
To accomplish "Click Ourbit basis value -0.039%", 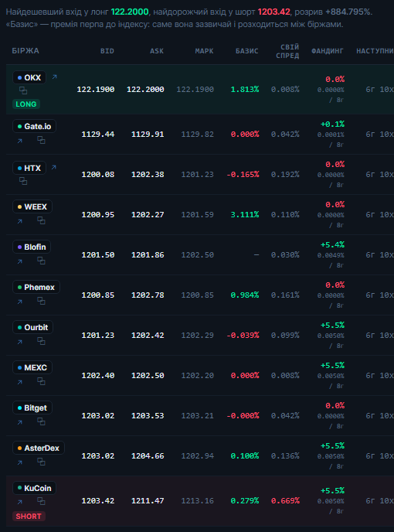I will [243, 336].
